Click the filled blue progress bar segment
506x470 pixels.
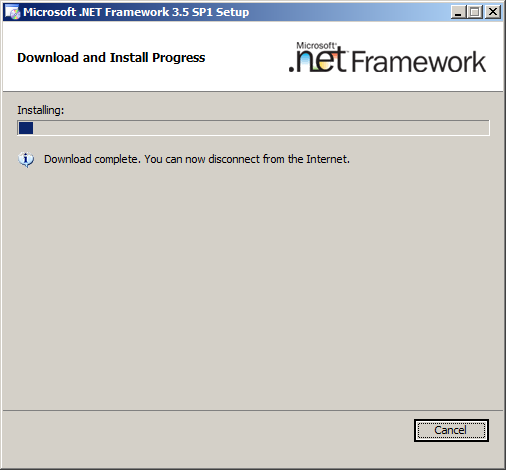coord(26,128)
